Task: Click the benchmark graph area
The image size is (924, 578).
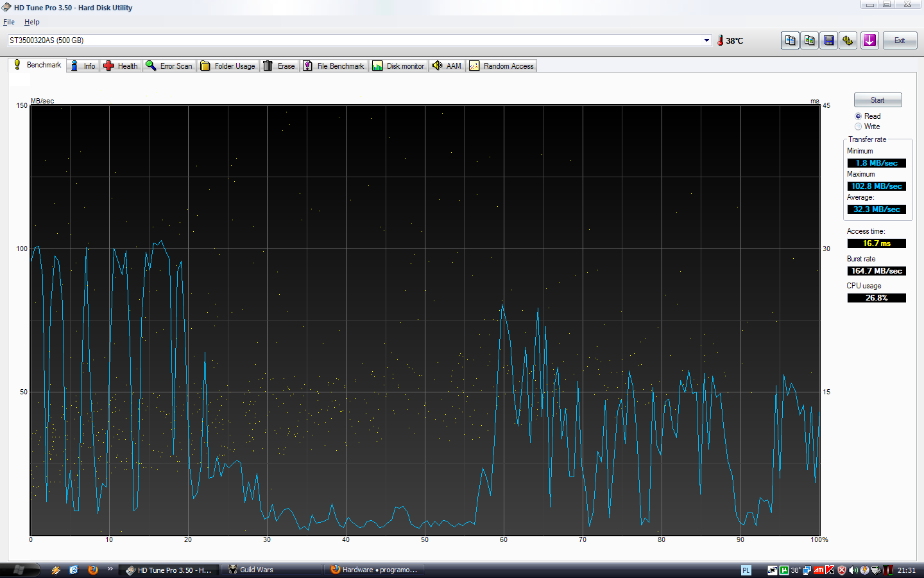Action: click(425, 320)
